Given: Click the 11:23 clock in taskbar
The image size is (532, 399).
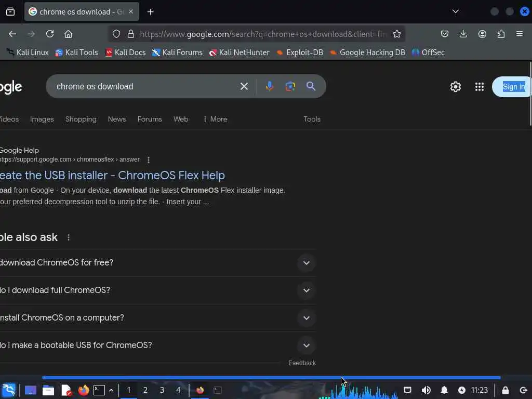Looking at the screenshot, I should (480, 390).
